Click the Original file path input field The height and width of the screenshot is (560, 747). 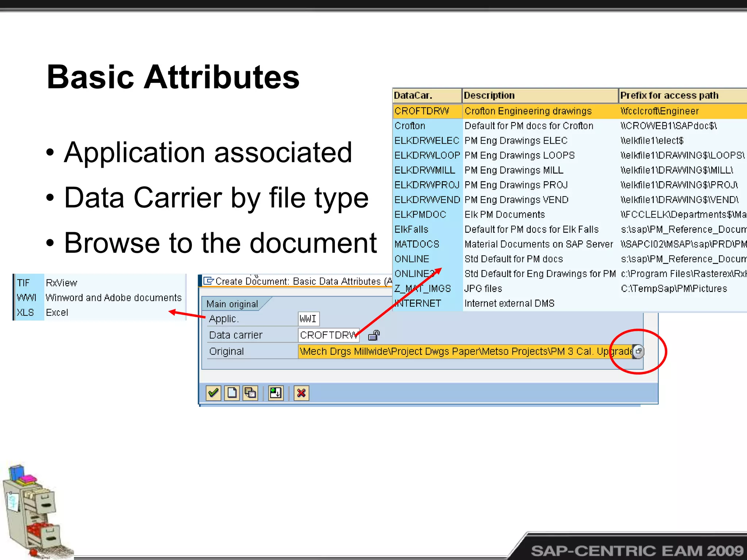tap(465, 351)
